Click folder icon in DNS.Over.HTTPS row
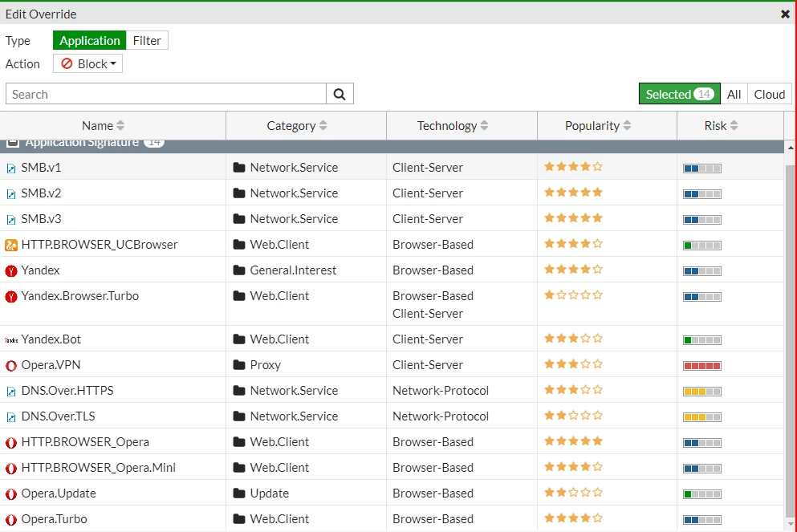This screenshot has width=797, height=532. (x=239, y=390)
